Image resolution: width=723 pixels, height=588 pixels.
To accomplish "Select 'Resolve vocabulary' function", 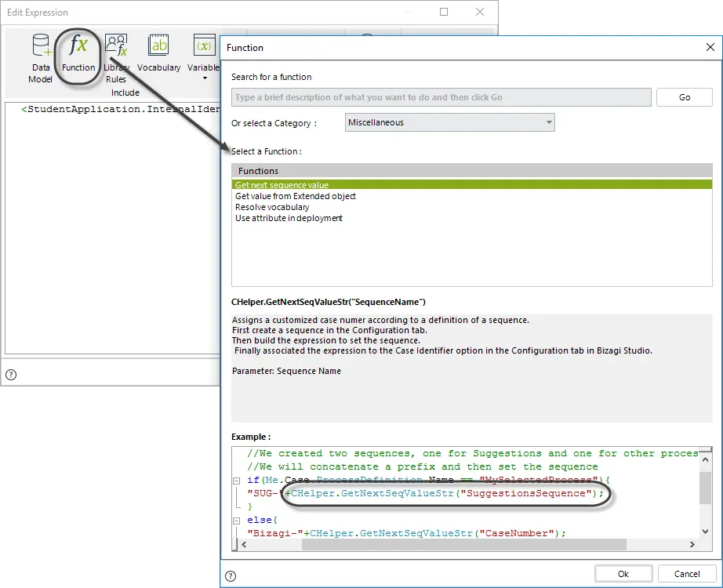I will (472, 207).
